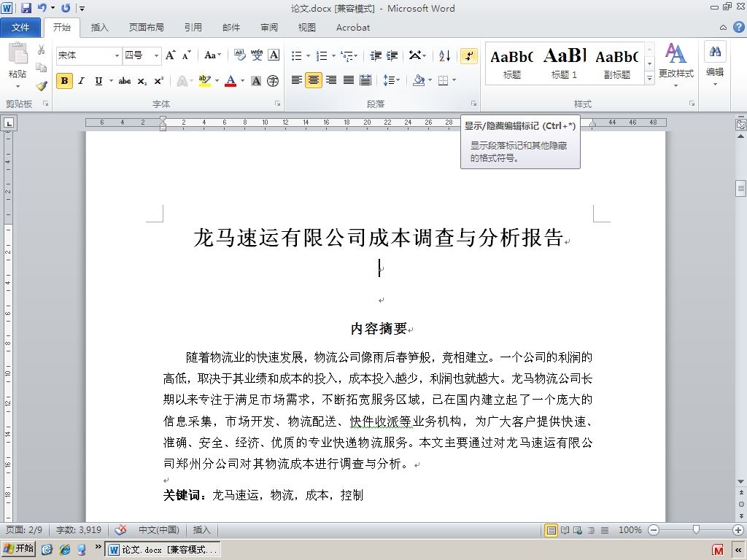Select Align Right paragraph button
This screenshot has width=747, height=560.
coord(331,80)
